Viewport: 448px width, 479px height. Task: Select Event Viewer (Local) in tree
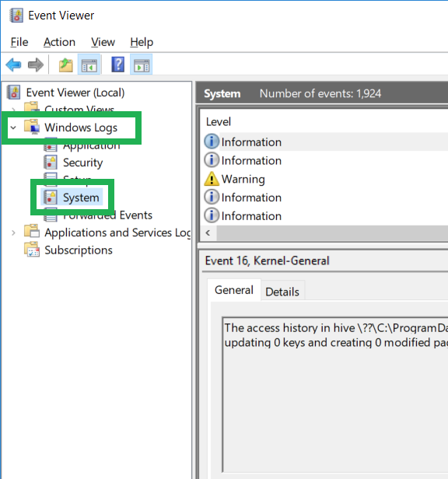[x=75, y=93]
